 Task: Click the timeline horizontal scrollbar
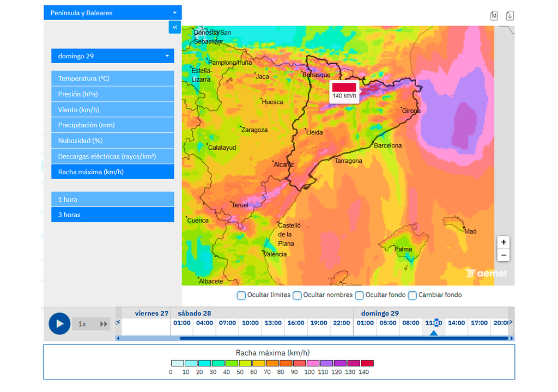[344, 338]
